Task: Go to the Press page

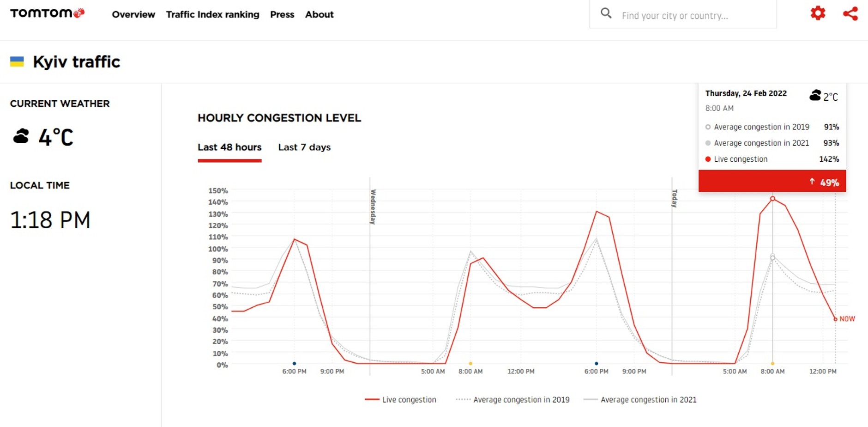Action: coord(282,14)
